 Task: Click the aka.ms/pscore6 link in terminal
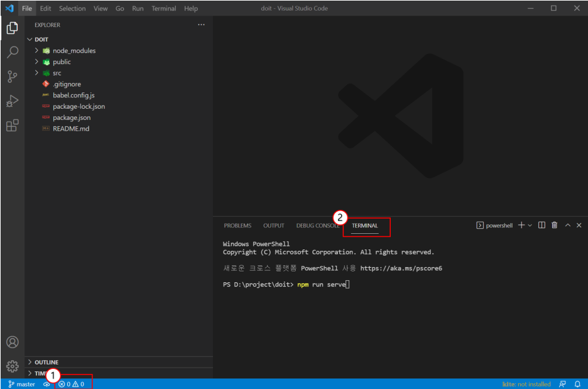[401, 268]
